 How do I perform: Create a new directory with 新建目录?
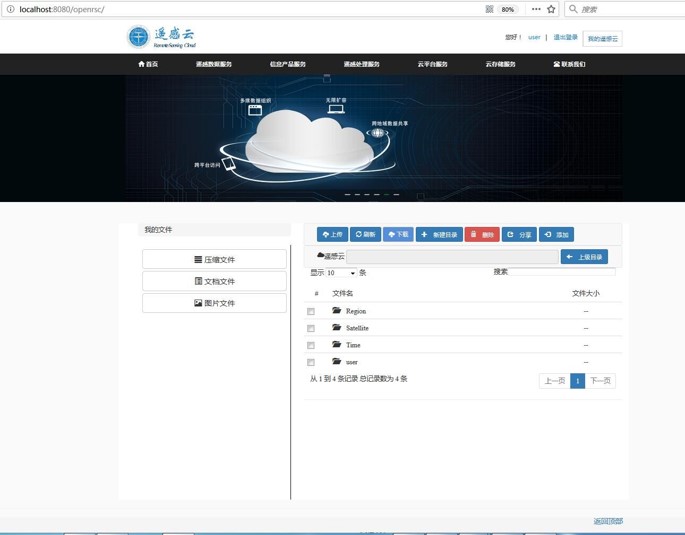pyautogui.click(x=439, y=234)
